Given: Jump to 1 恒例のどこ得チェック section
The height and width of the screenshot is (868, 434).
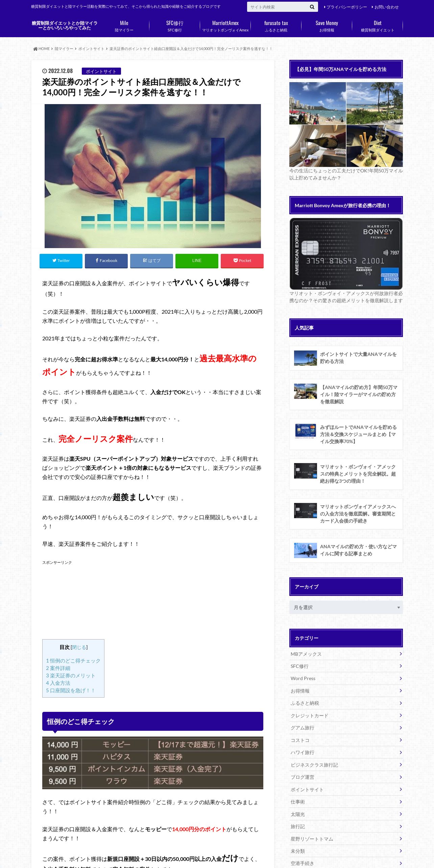Looking at the screenshot, I should [73, 660].
